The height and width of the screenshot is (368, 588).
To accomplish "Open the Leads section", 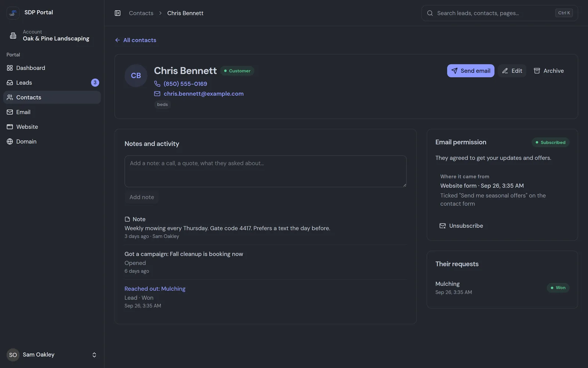I will click(x=52, y=83).
